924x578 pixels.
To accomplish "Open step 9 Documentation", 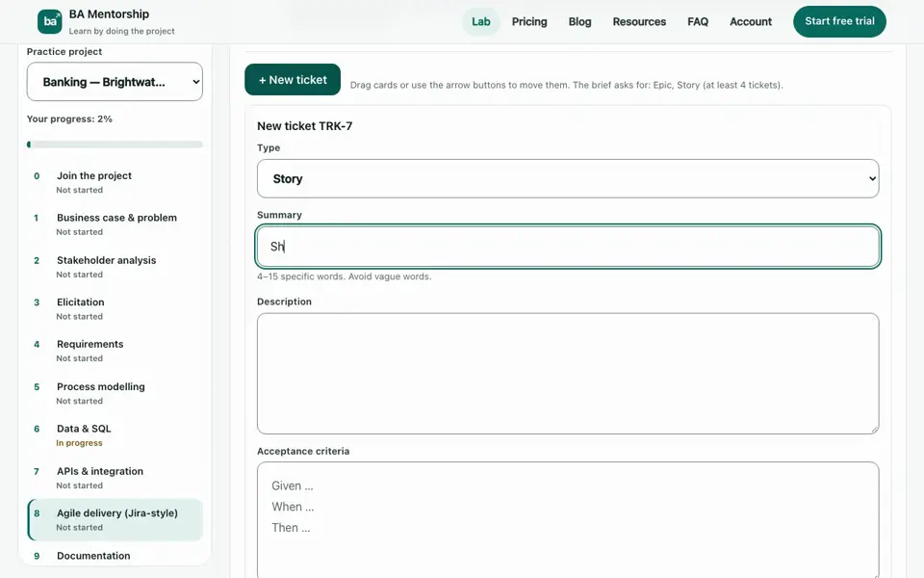I will point(115,556).
